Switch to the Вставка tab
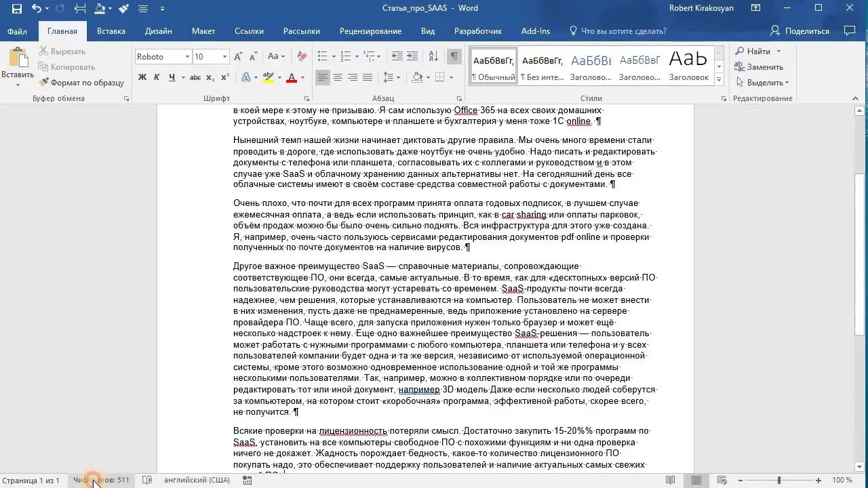This screenshot has width=868, height=488. coord(111,31)
